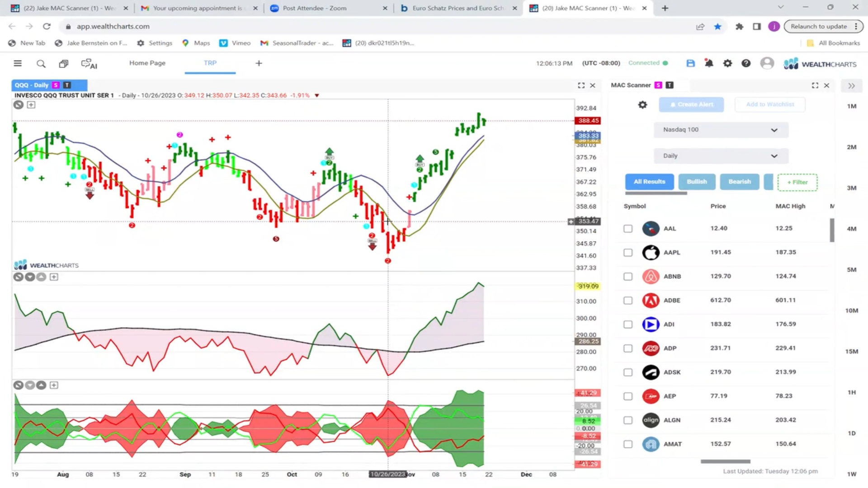The image size is (868, 488).
Task: Open MAC Scanner settings gear
Action: coord(642,105)
